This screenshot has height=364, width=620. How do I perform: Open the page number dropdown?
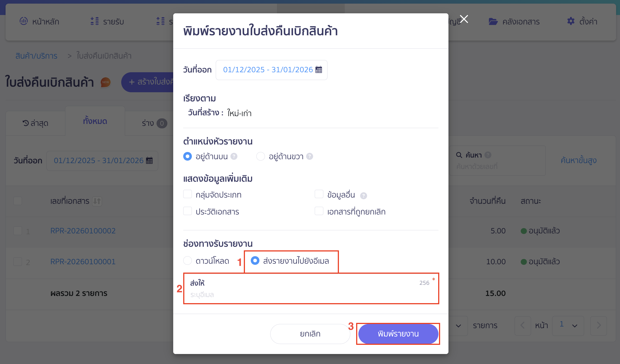click(x=568, y=326)
